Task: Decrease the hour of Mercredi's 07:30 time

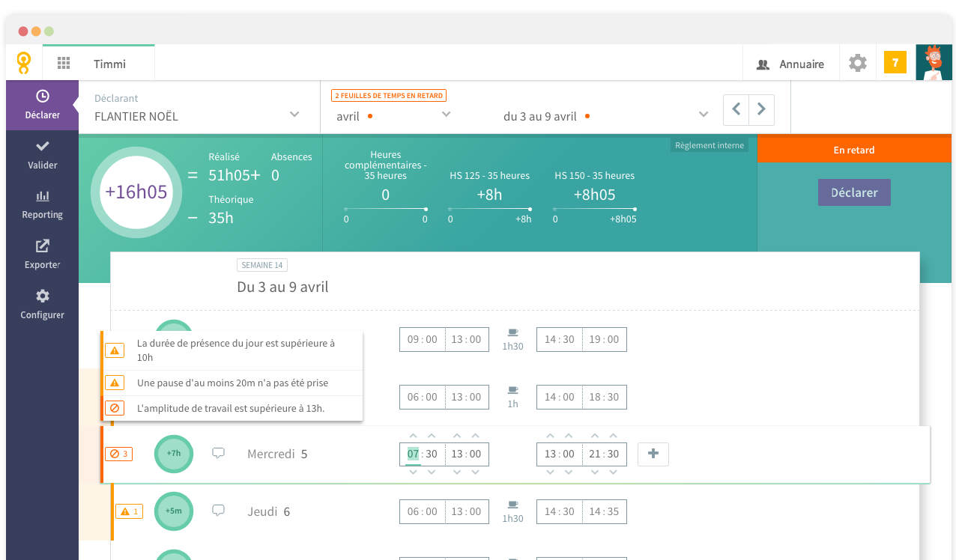Action: point(414,472)
